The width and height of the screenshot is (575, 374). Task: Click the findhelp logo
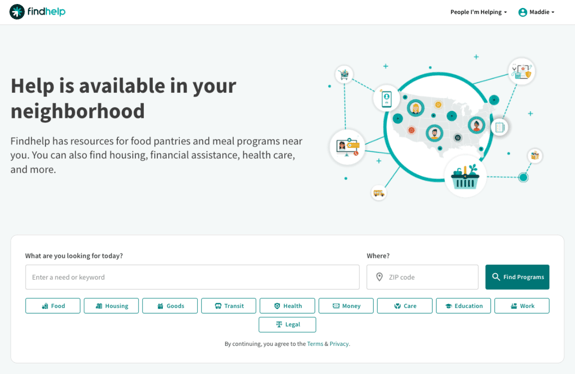(37, 12)
